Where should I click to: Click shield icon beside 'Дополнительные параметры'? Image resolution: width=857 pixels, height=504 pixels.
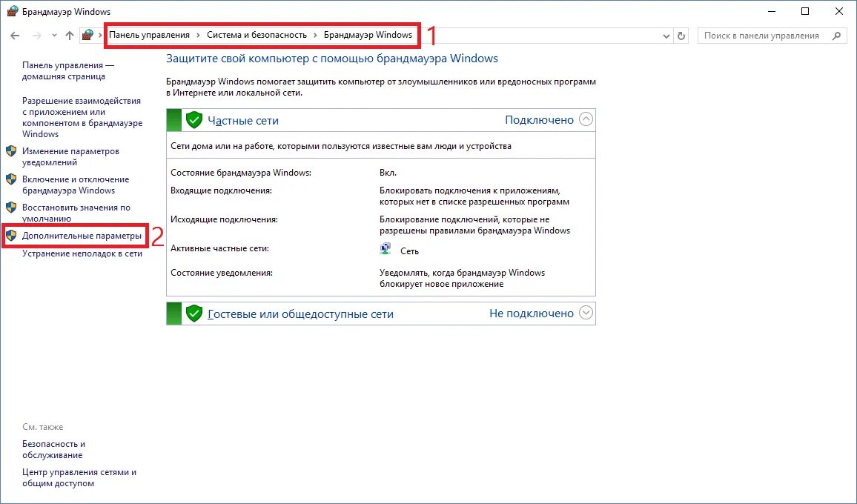[11, 236]
